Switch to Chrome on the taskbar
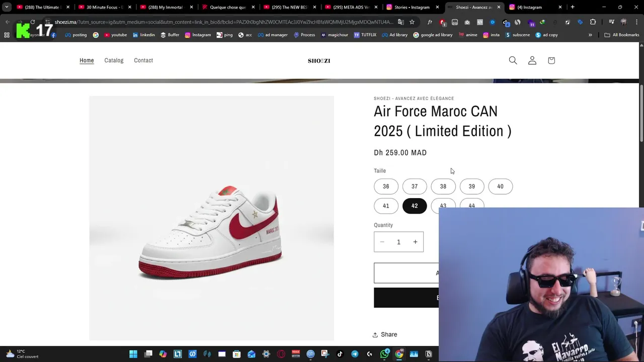This screenshot has height=362, width=644. (x=399, y=354)
